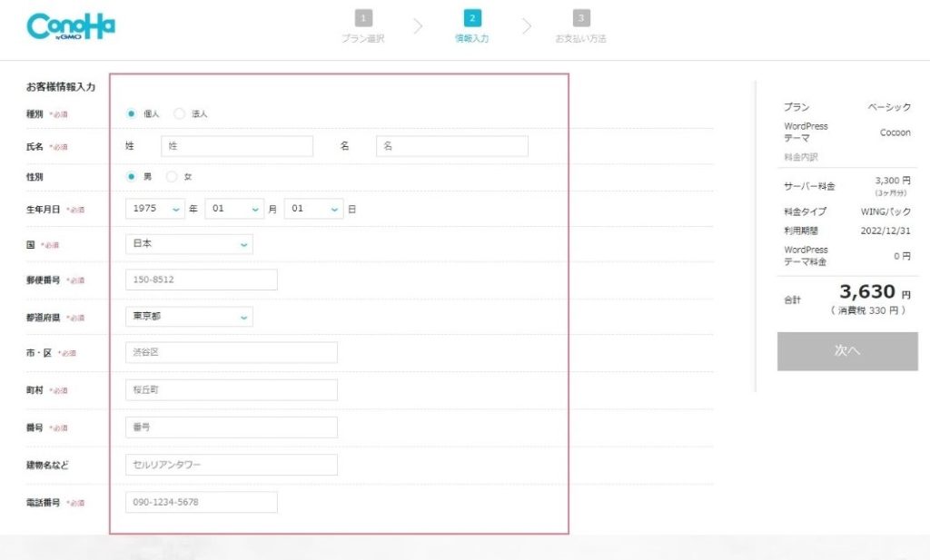Select 男 gender option

pyautogui.click(x=132, y=177)
